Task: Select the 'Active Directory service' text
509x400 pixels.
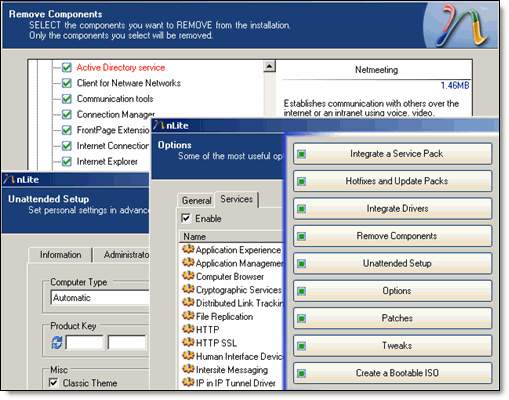Action: coord(121,68)
